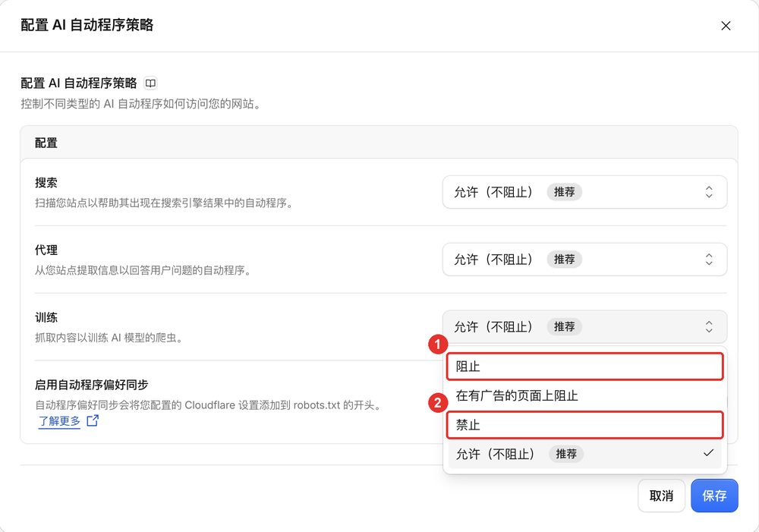This screenshot has width=759, height=532.
Task: Click the red number 2 annotation marker
Action: pyautogui.click(x=438, y=403)
